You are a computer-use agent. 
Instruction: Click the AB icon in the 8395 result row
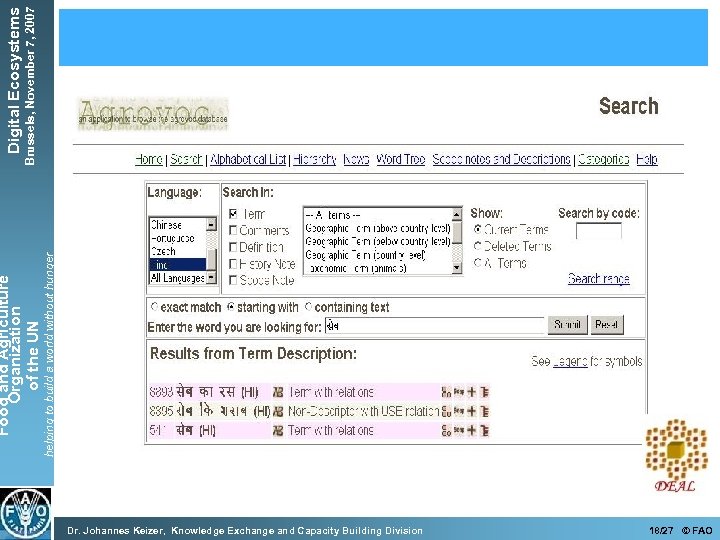[278, 411]
